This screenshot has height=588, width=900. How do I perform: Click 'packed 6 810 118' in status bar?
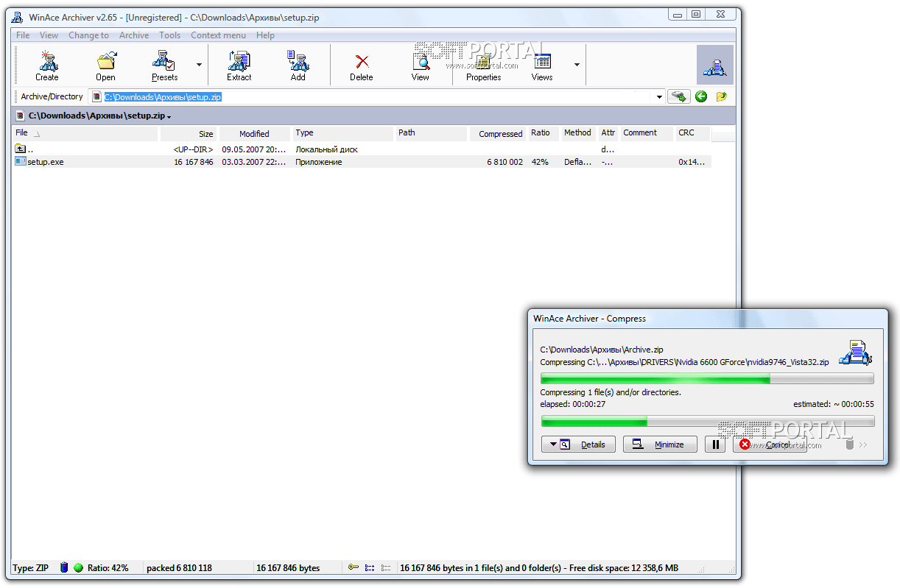click(179, 567)
